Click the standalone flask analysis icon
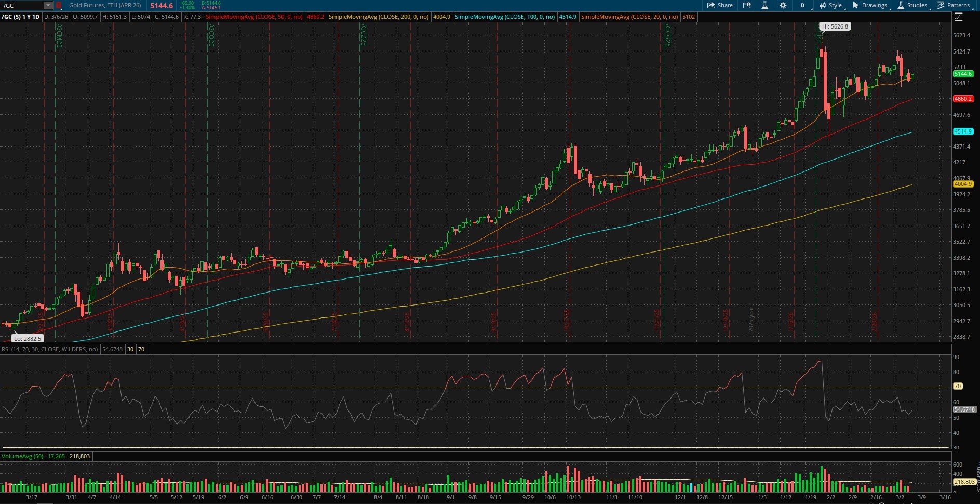 pos(764,5)
